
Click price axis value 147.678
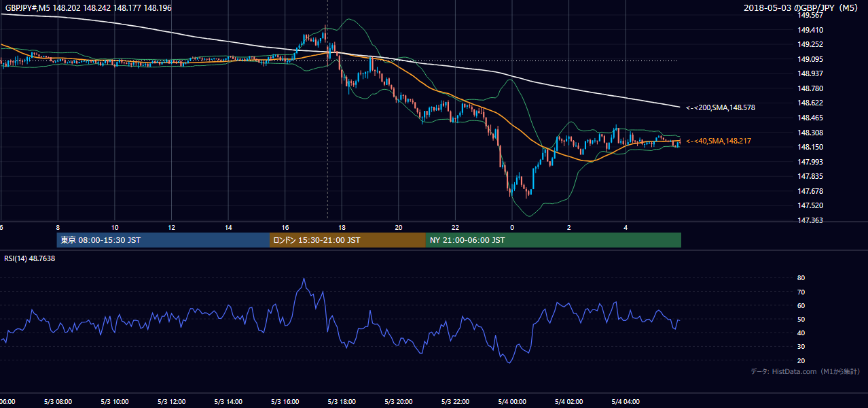(x=810, y=191)
